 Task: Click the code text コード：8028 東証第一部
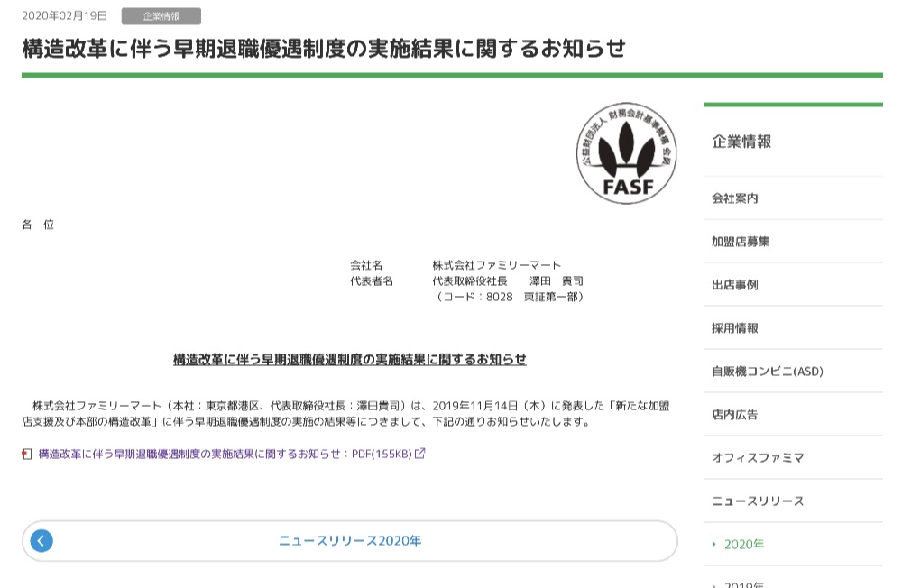tap(510, 297)
